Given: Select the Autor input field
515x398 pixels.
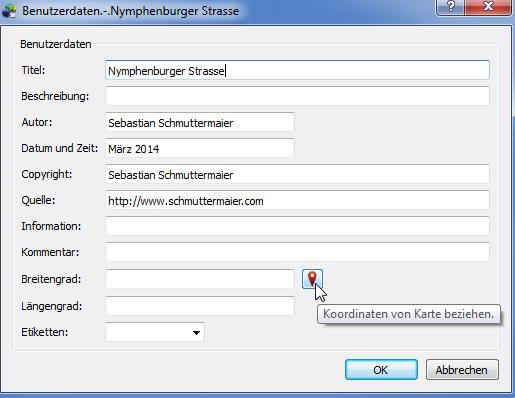Looking at the screenshot, I should pos(200,122).
